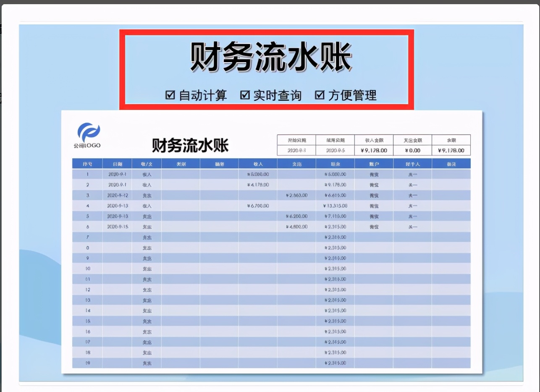
Task: Open the 账户 selector showing 微信 on row 3
Action: (x=374, y=195)
